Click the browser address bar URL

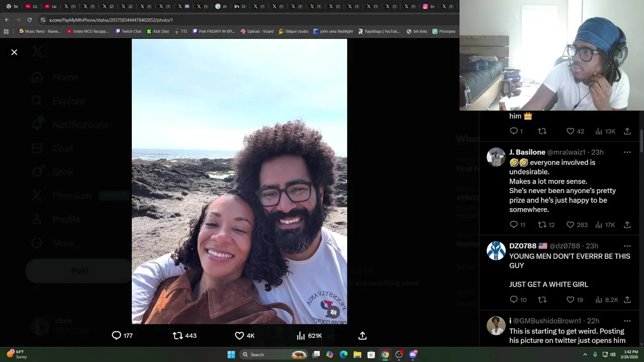pos(111,20)
